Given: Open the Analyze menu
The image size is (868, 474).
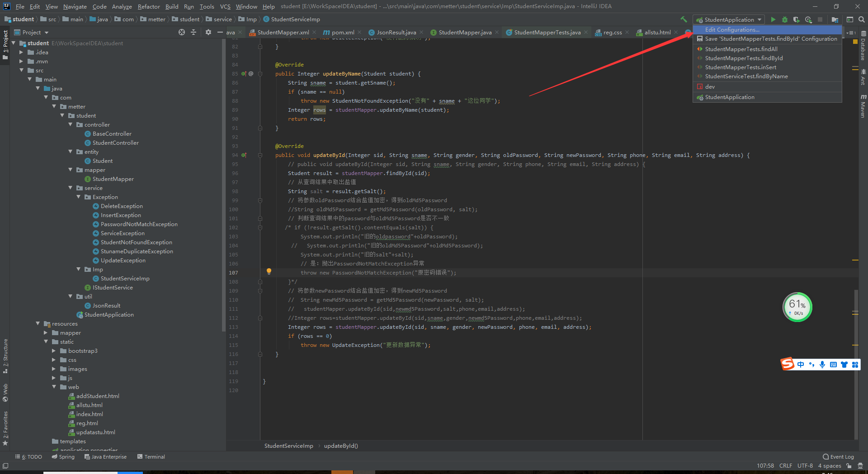Looking at the screenshot, I should [x=122, y=6].
